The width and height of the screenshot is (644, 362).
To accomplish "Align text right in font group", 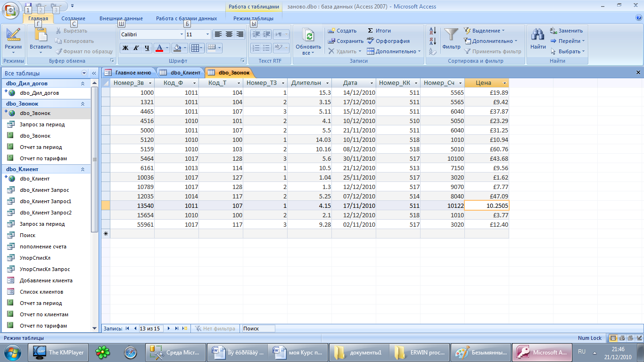I will coord(240,34).
